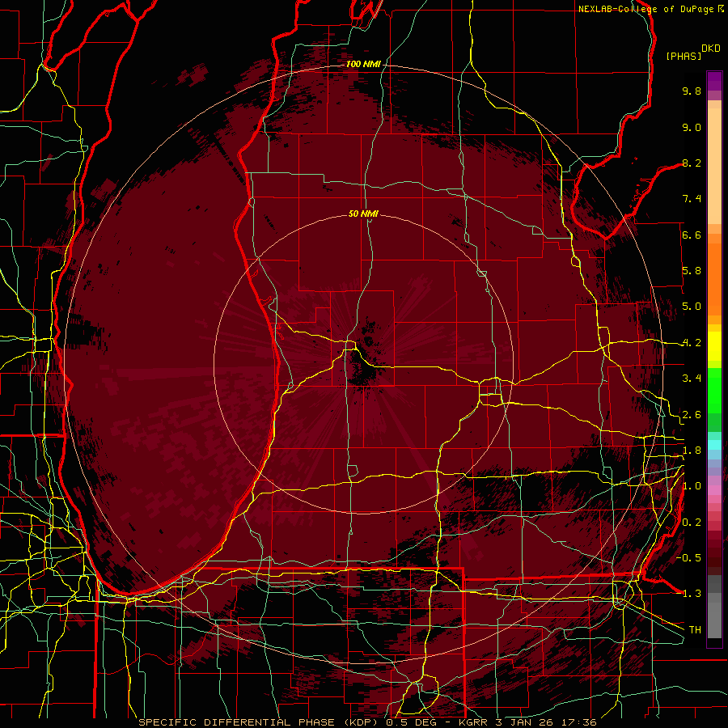This screenshot has width=728, height=728.
Task: Pick the yellow segment of the color bar
Action: click(x=714, y=346)
